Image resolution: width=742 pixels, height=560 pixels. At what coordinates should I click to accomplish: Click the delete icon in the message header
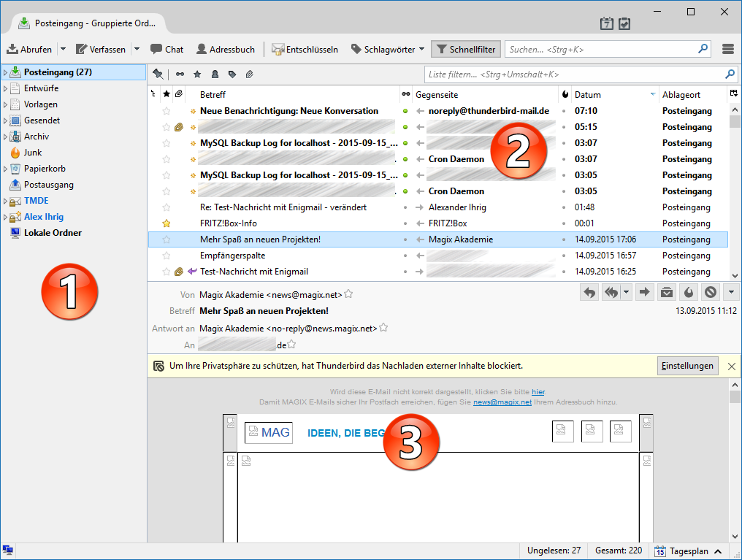pyautogui.click(x=710, y=292)
